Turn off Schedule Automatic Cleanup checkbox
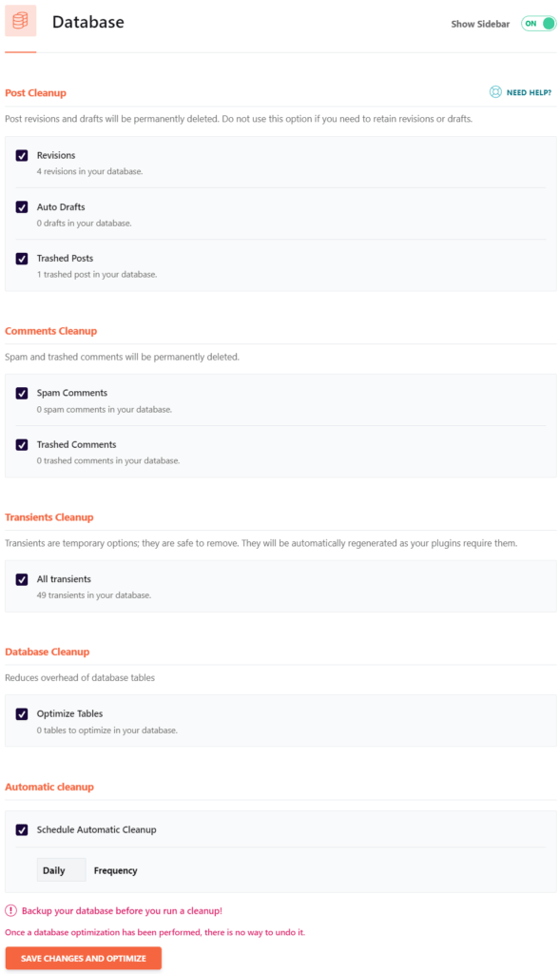 coord(22,829)
